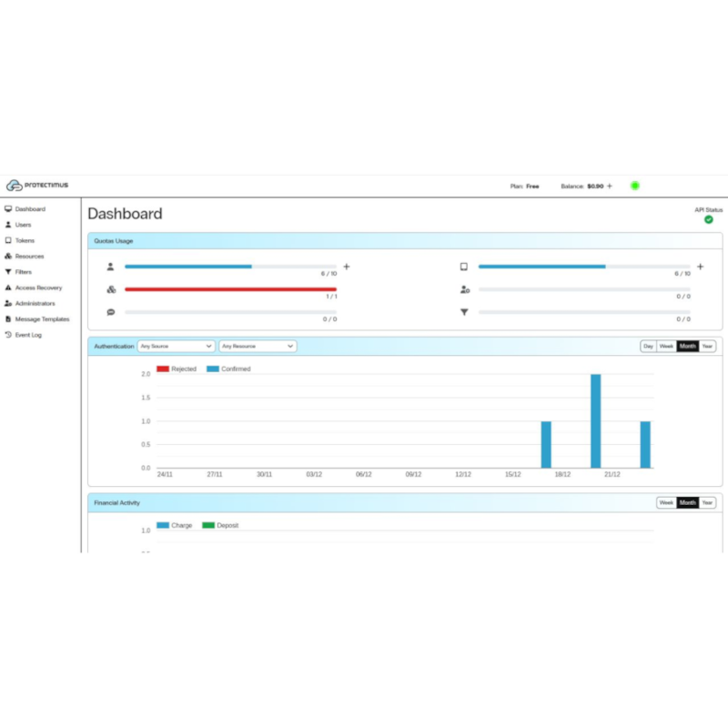Click the users quota progress bar
This screenshot has height=728, width=728.
231,267
